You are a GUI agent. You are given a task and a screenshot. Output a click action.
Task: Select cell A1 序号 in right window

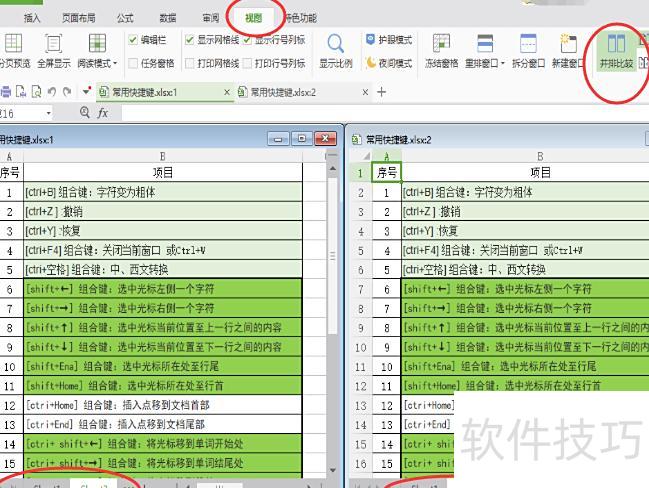[387, 173]
